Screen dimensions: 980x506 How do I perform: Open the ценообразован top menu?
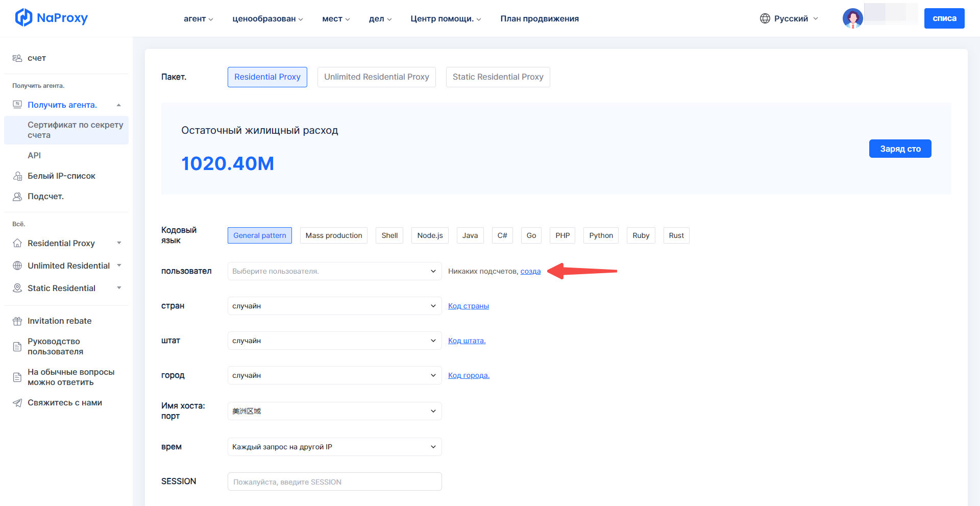pos(267,19)
